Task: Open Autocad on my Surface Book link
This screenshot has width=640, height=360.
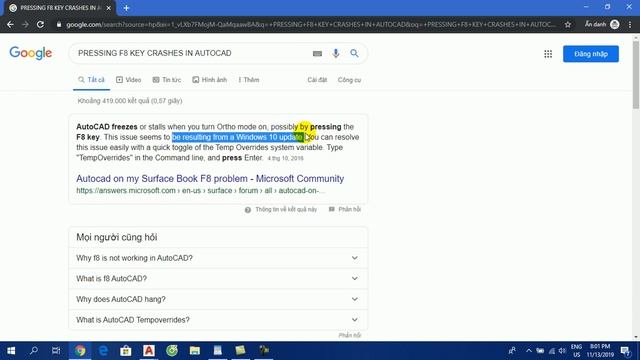Action: [210, 178]
